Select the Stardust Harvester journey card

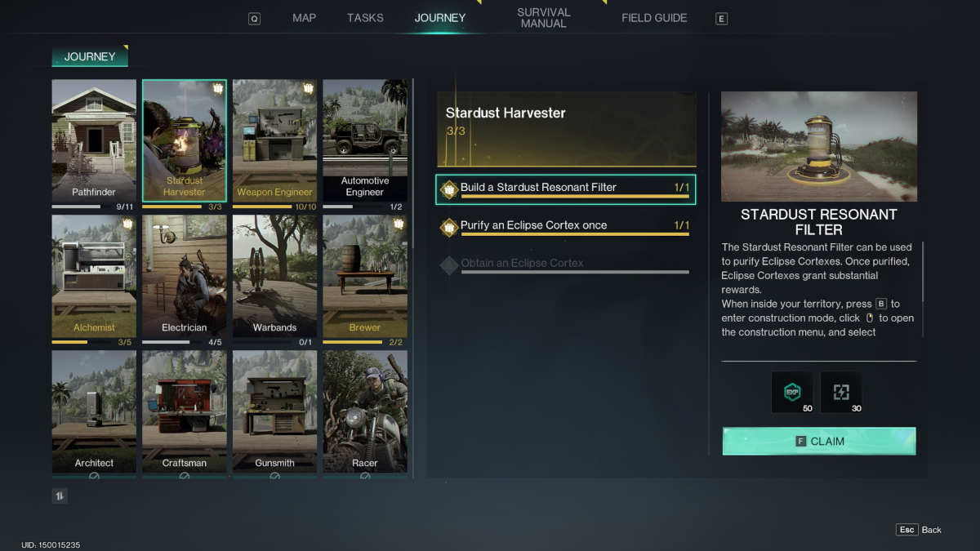[x=185, y=140]
